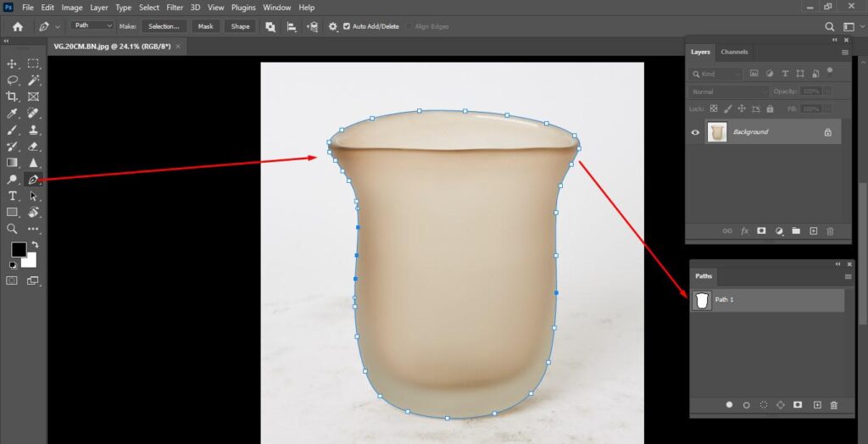Click the Selection... button
Viewport: 868px width, 444px height.
(x=164, y=26)
